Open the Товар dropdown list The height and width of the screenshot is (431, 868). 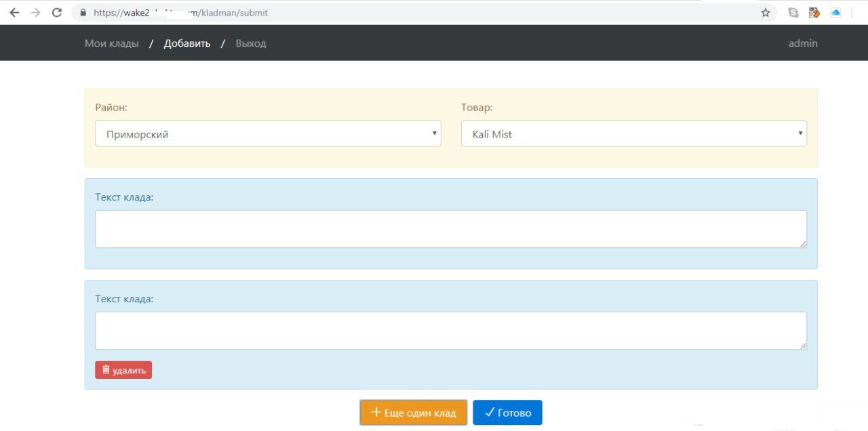(x=633, y=134)
